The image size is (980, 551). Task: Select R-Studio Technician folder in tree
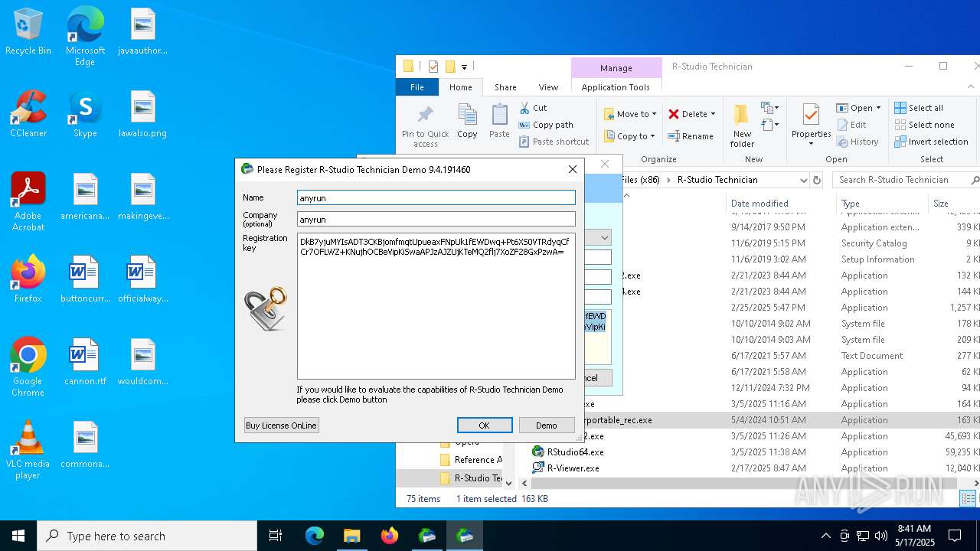click(471, 478)
